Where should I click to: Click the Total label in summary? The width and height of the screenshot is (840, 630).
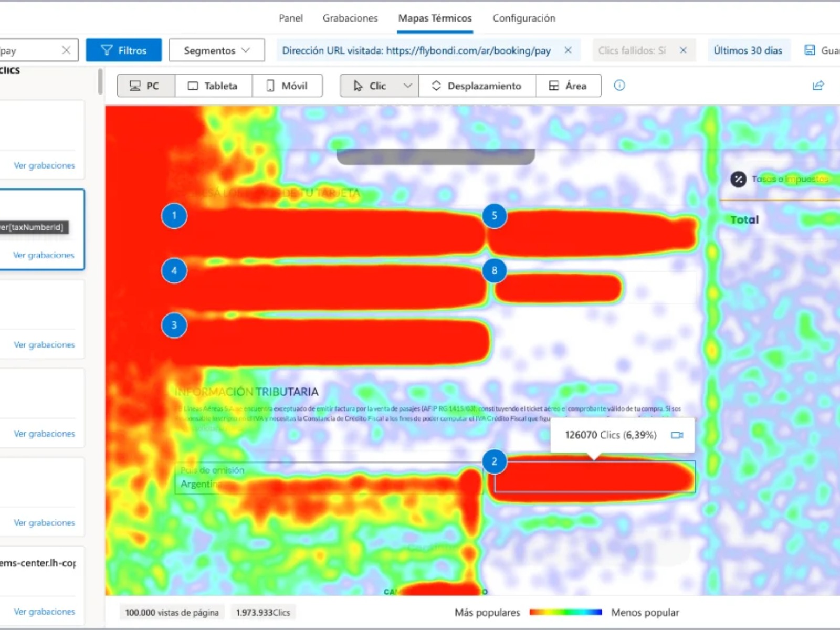pos(744,220)
